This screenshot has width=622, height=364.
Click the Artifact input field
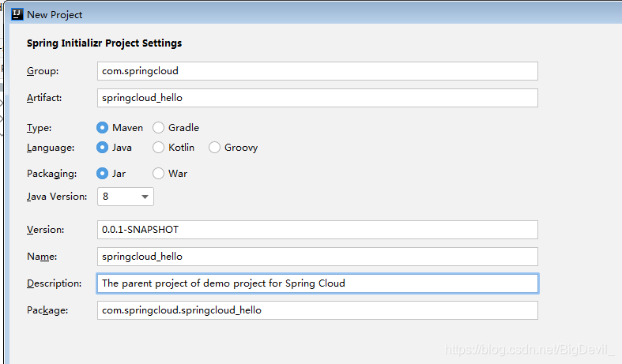(318, 98)
